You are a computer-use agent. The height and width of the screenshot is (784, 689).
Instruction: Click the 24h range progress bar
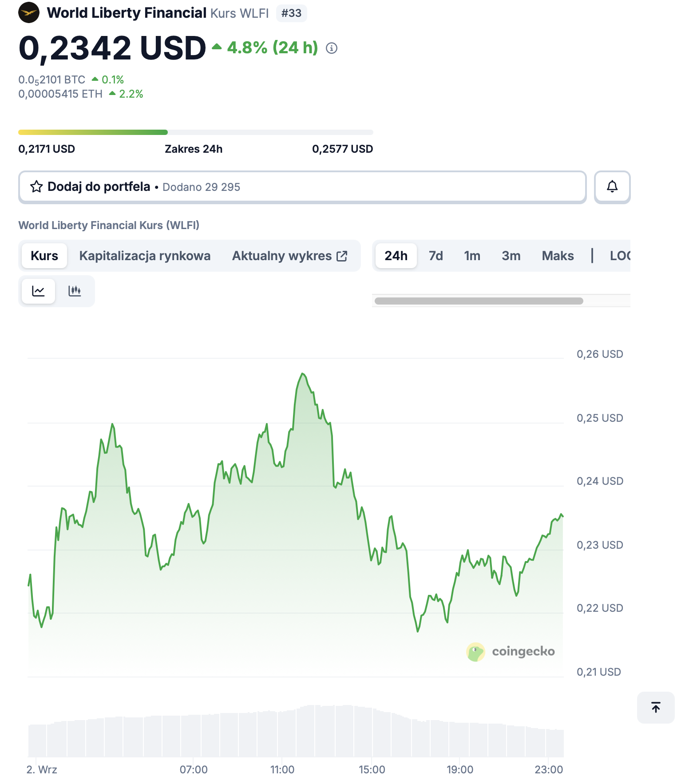click(x=196, y=132)
